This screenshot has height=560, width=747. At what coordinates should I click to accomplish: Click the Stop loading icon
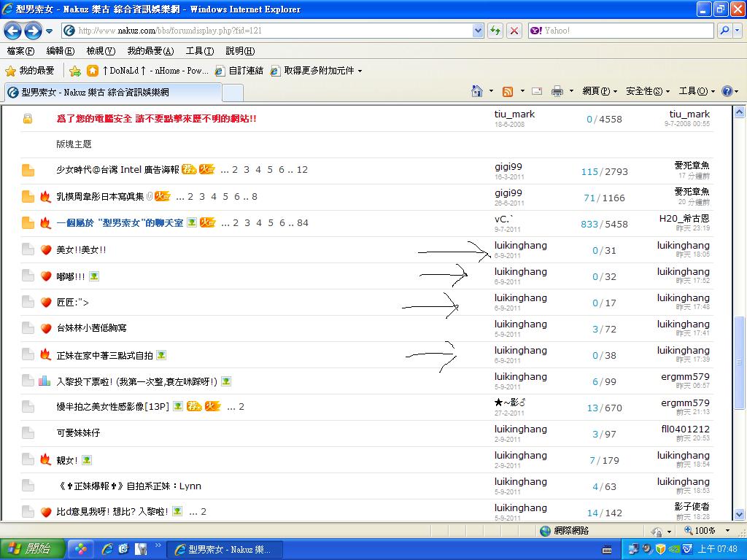514,31
